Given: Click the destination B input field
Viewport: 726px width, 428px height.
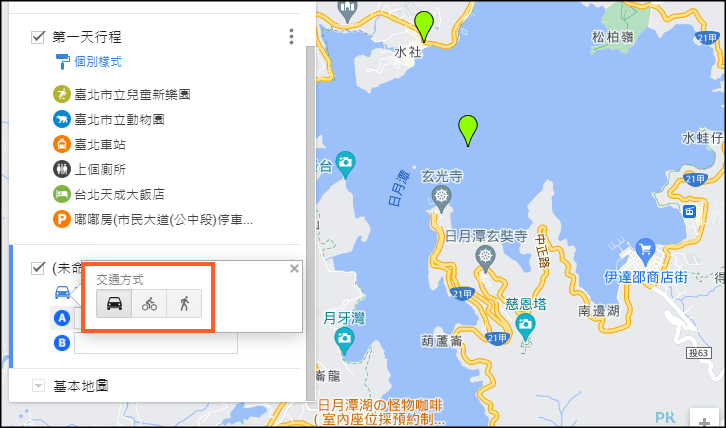Looking at the screenshot, I should click(x=156, y=343).
